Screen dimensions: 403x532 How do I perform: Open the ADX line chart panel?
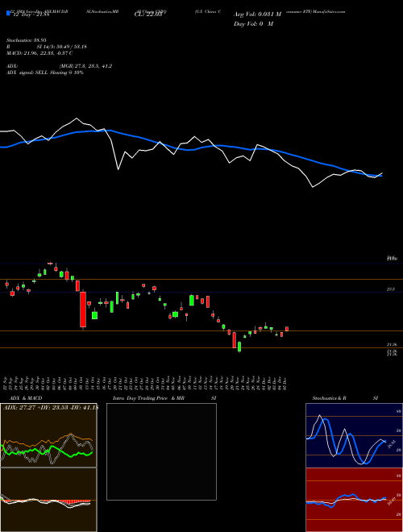point(48,435)
